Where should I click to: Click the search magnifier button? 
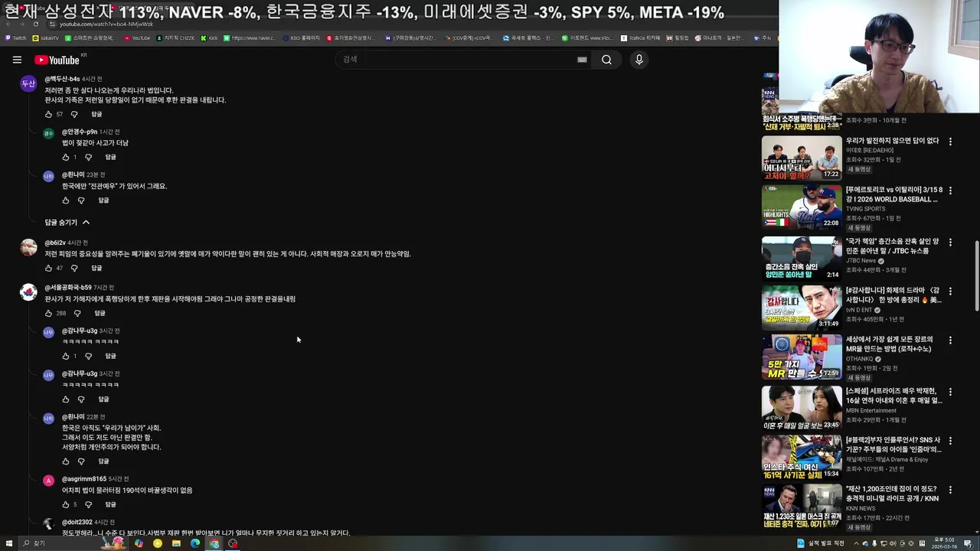(x=606, y=60)
